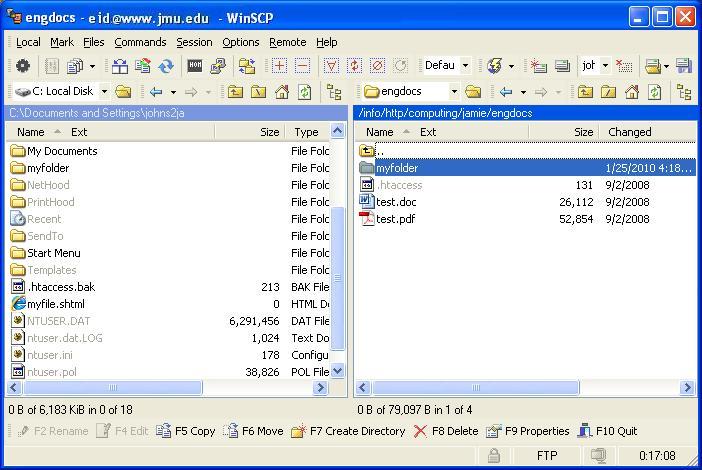Open Preferences via the gear icon

[x=23, y=66]
